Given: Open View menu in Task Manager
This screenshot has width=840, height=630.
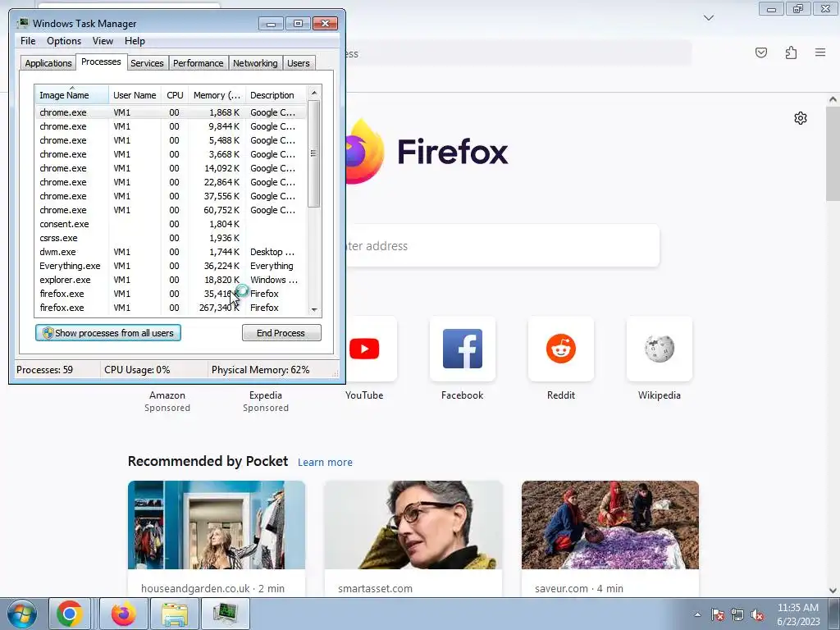Looking at the screenshot, I should coord(103,41).
